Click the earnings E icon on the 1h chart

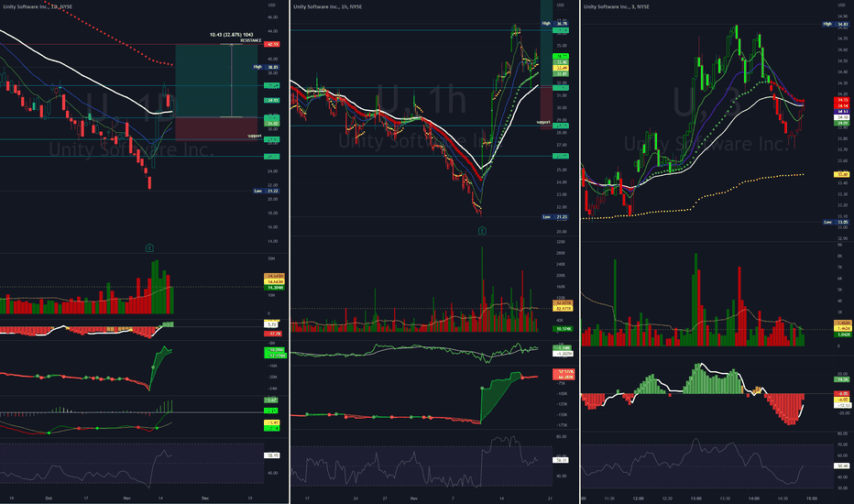[x=482, y=231]
